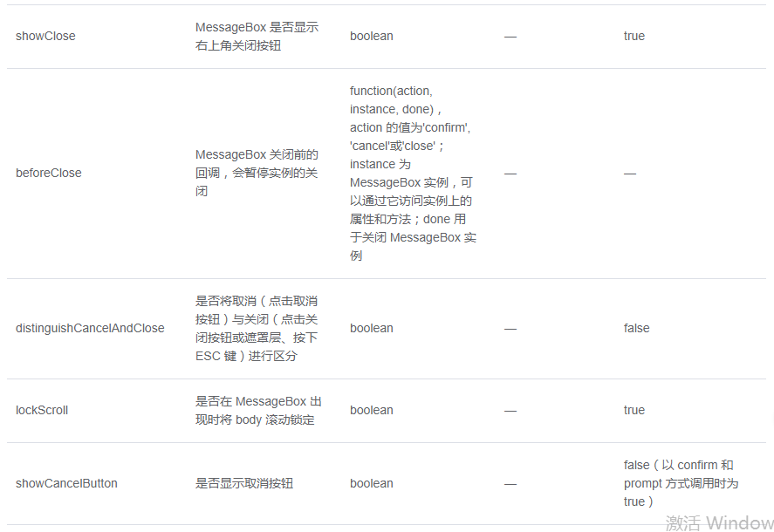
Task: Click boolean type in showCancelButton row
Action: pos(372,483)
